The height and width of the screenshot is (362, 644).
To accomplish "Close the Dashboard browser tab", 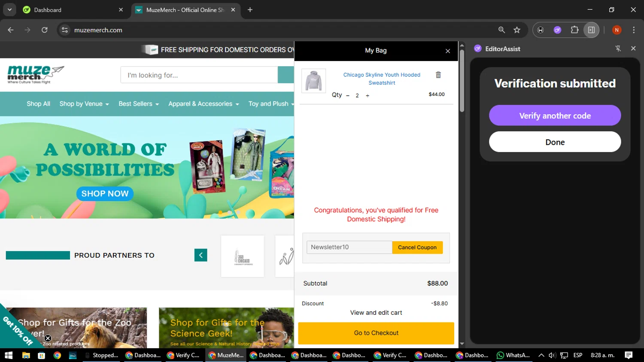I will pos(121,10).
